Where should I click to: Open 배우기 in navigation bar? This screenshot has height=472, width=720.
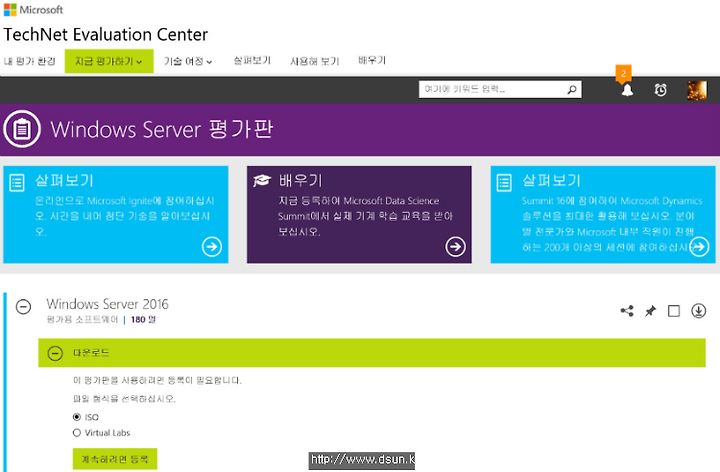(x=372, y=60)
